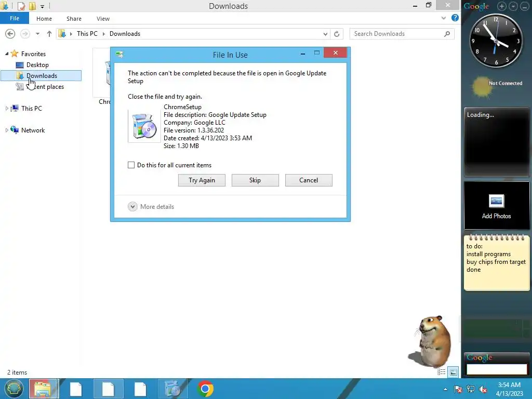Image resolution: width=532 pixels, height=399 pixels.
Task: Type in the Google search gadget box
Action: point(497,369)
